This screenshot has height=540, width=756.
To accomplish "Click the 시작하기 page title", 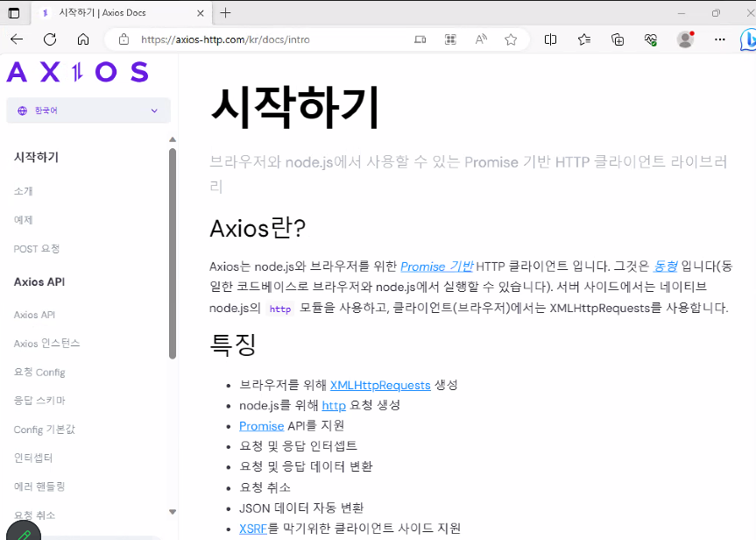I will coord(295,107).
